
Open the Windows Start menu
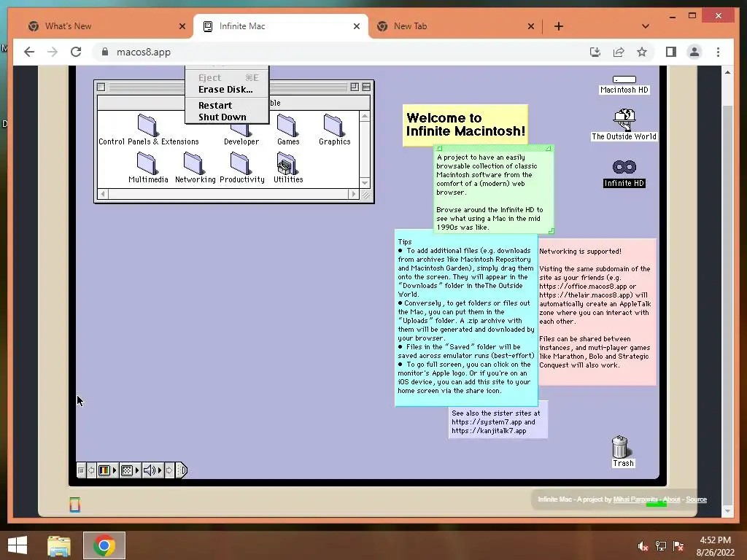18,545
